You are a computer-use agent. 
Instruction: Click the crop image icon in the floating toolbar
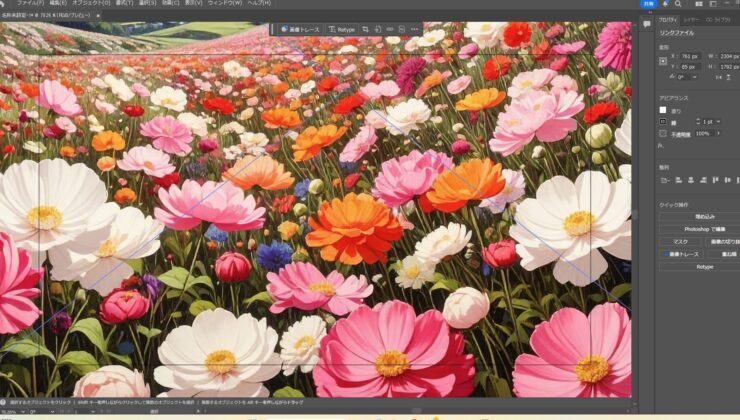point(365,30)
